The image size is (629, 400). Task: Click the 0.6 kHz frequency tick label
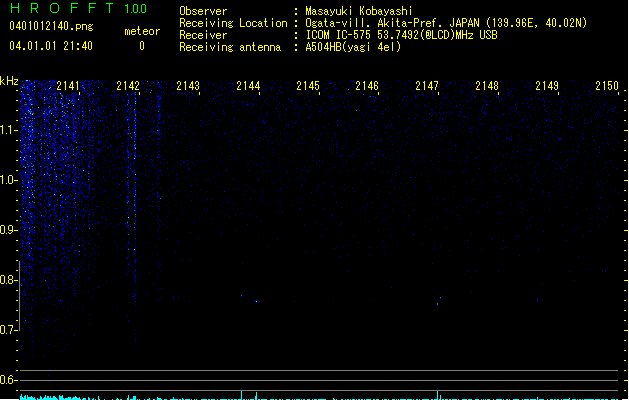coord(8,380)
